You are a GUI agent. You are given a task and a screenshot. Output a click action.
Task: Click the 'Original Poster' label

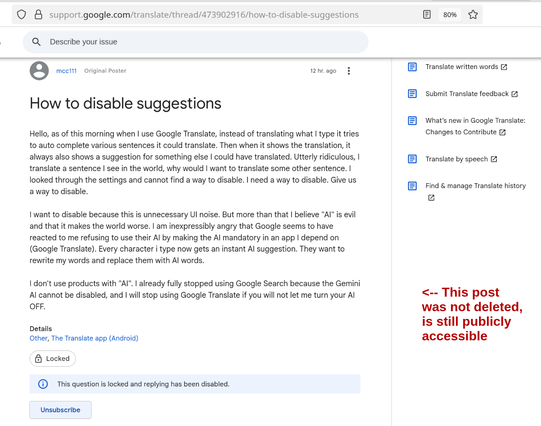[105, 71]
